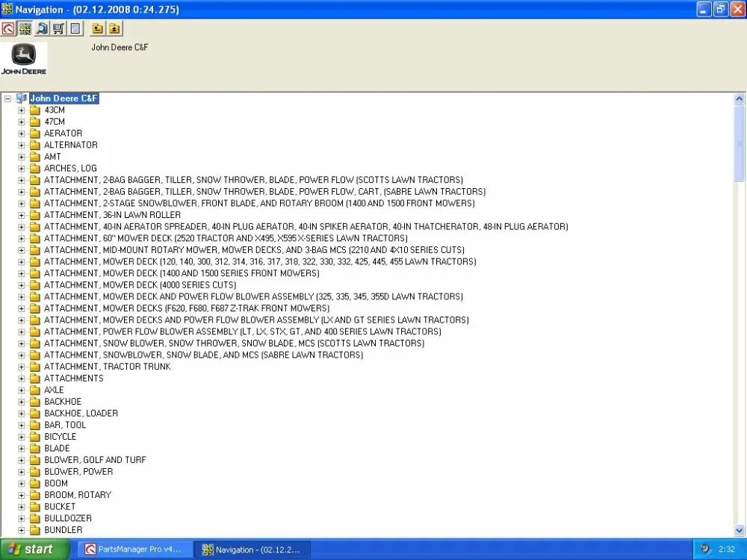Viewport: 747px width, 560px height.
Task: Click the scrollbar down arrow
Action: pyautogui.click(x=739, y=530)
